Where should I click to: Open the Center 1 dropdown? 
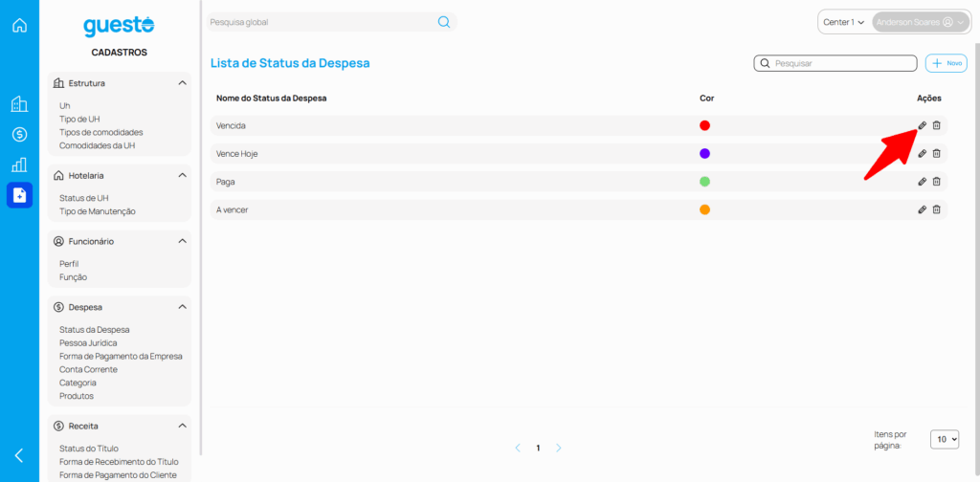pos(843,22)
